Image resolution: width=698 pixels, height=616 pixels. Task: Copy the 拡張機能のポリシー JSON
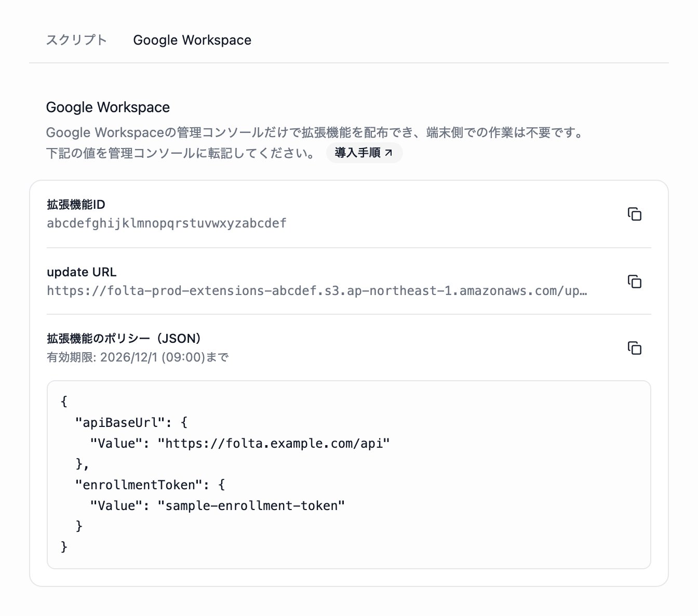pyautogui.click(x=635, y=348)
